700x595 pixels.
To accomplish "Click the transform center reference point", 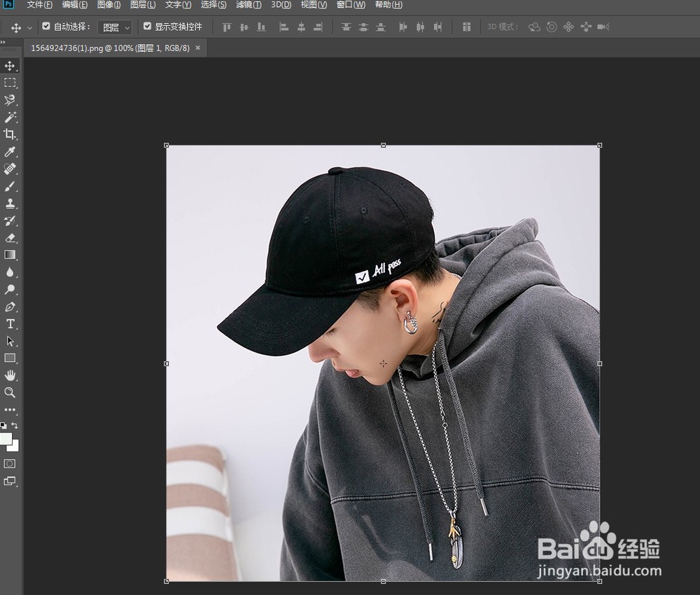I will (383, 363).
